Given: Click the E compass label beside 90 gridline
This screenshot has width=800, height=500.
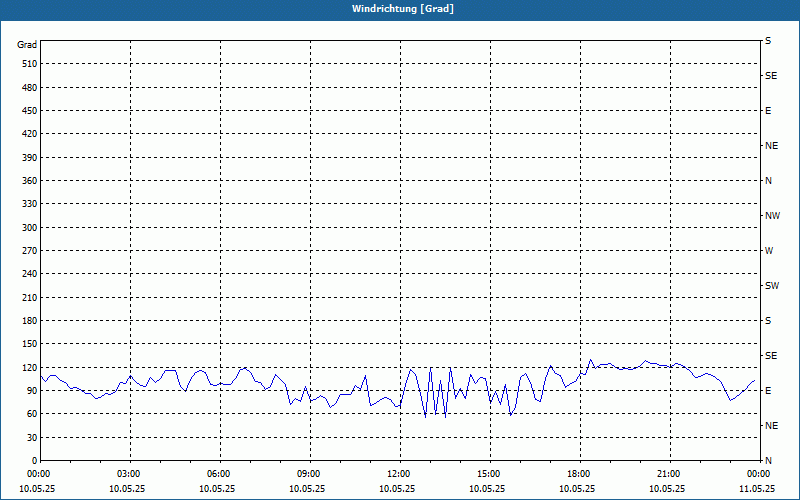Looking at the screenshot, I should point(768,390).
